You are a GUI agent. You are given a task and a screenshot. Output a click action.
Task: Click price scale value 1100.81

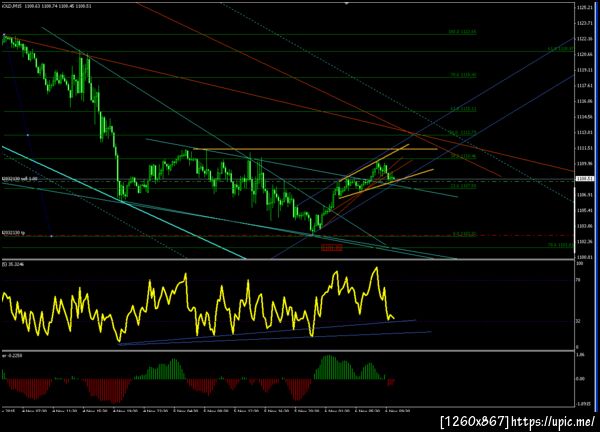(583, 257)
